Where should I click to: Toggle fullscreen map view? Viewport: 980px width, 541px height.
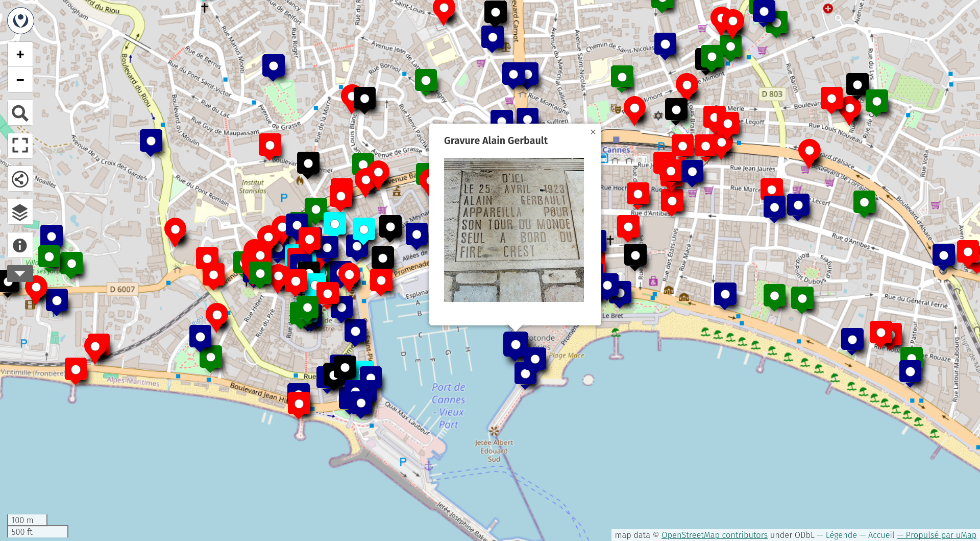pyautogui.click(x=20, y=146)
